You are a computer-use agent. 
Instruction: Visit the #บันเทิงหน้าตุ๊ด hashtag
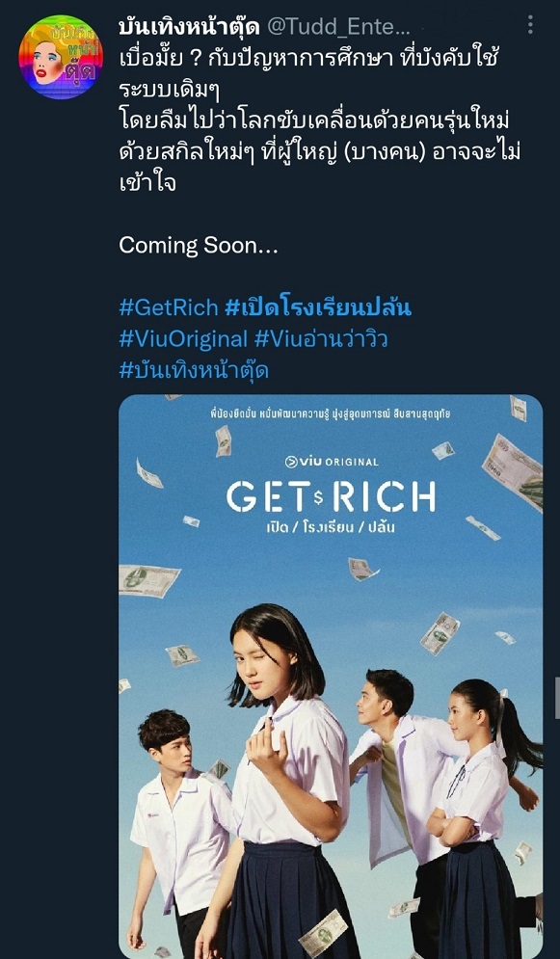pos(194,371)
